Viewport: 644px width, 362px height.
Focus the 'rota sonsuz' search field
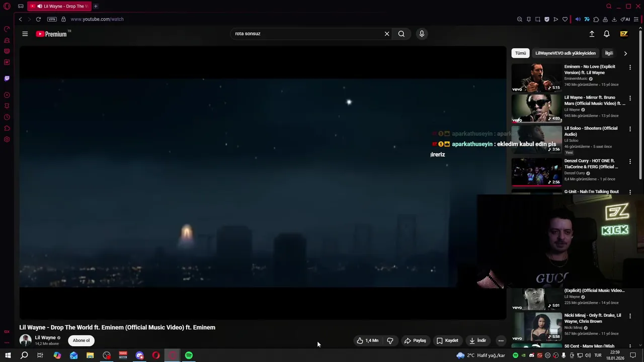(307, 34)
